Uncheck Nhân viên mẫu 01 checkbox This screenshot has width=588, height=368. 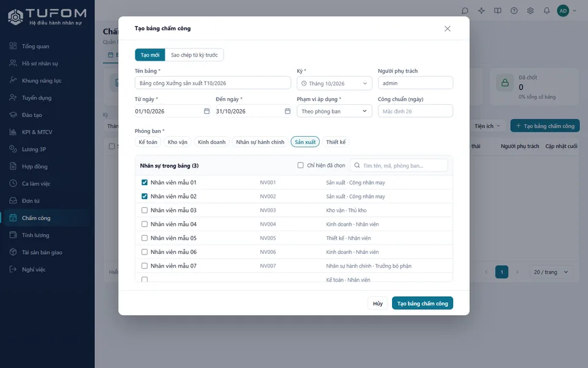click(x=145, y=183)
